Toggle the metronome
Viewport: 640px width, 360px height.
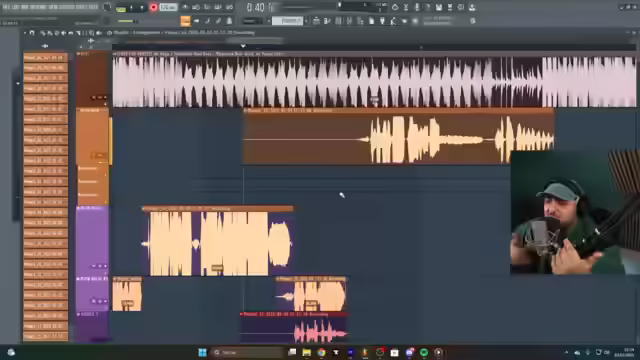pyautogui.click(x=185, y=7)
